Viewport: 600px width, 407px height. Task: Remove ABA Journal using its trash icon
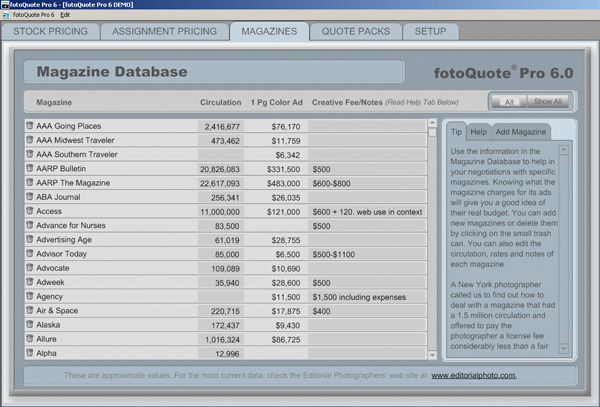coord(31,198)
